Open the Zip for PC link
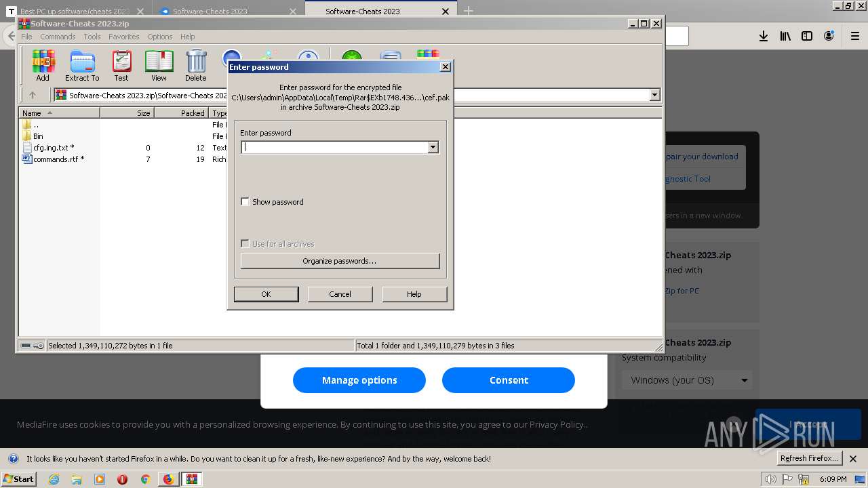This screenshot has height=488, width=868. (x=682, y=291)
